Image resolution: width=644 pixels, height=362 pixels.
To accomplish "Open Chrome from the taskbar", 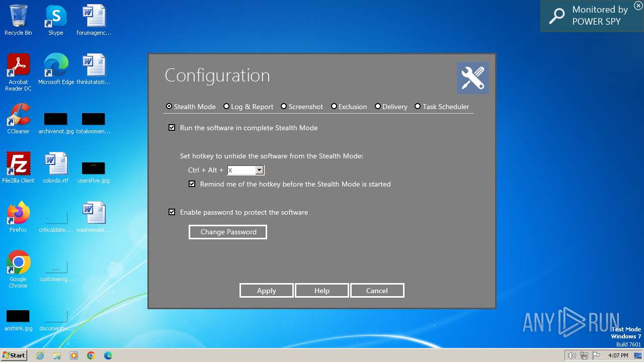I will pyautogui.click(x=91, y=355).
